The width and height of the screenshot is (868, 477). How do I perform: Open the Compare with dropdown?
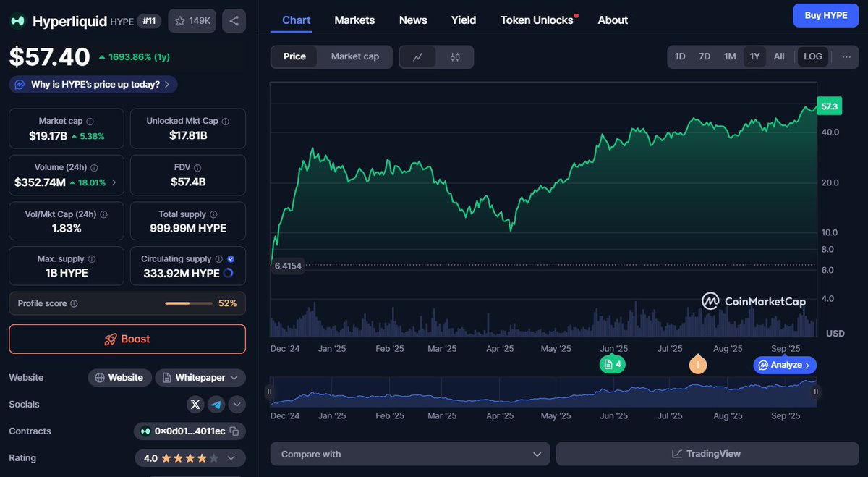click(410, 454)
